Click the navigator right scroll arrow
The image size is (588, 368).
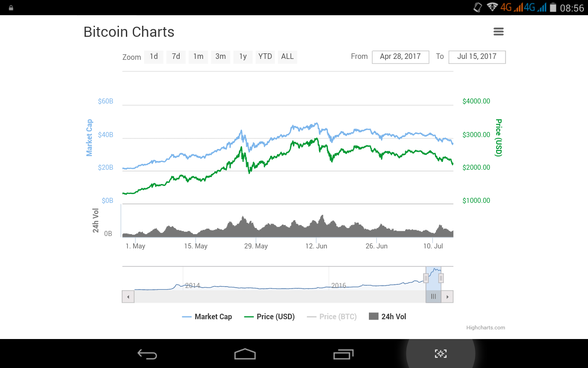(x=447, y=297)
